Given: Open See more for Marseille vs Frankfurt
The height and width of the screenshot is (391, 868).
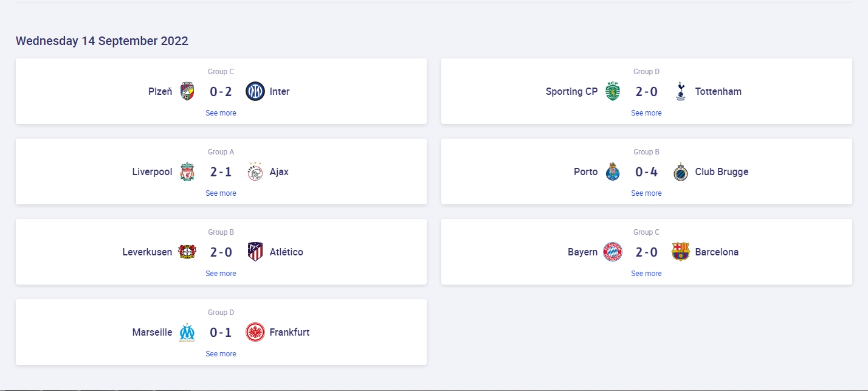Looking at the screenshot, I should [x=221, y=354].
